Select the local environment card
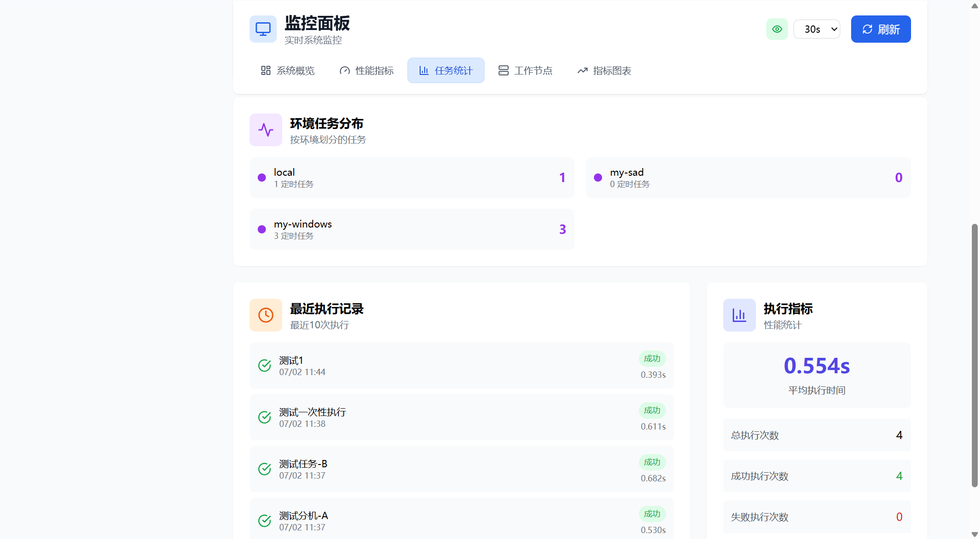This screenshot has height=539, width=980. pos(412,178)
